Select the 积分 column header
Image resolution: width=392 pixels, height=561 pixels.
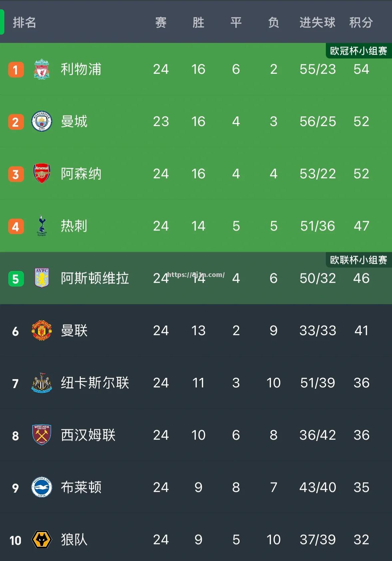[x=361, y=22]
